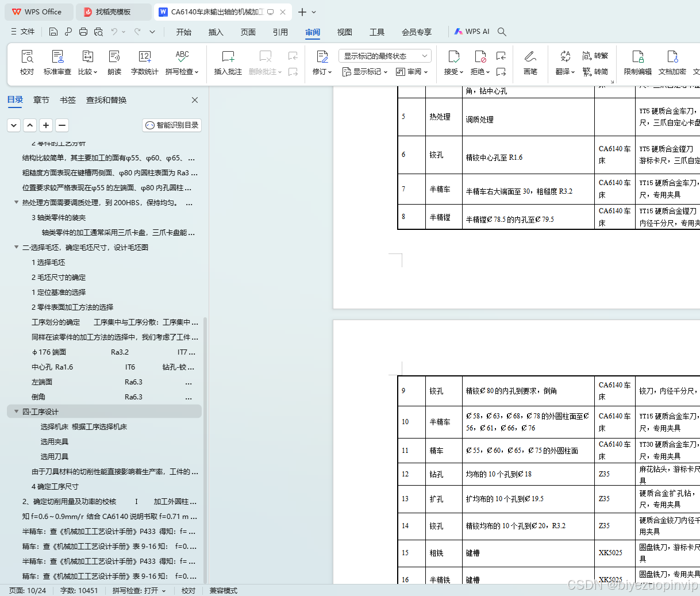This screenshot has height=596, width=700.
Task: Convert text with 转繁 button
Action: tap(595, 56)
